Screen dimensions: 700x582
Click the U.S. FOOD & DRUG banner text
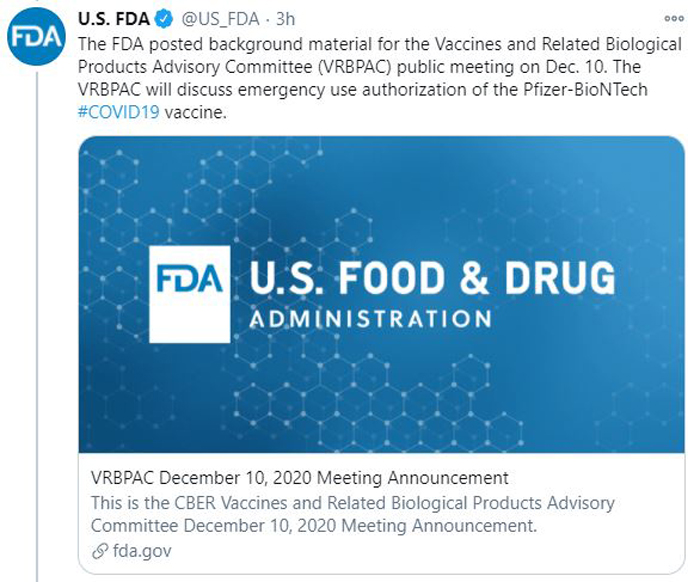[432, 278]
